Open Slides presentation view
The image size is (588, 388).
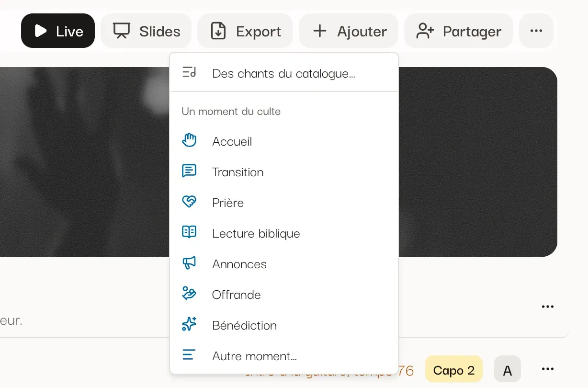coord(146,31)
